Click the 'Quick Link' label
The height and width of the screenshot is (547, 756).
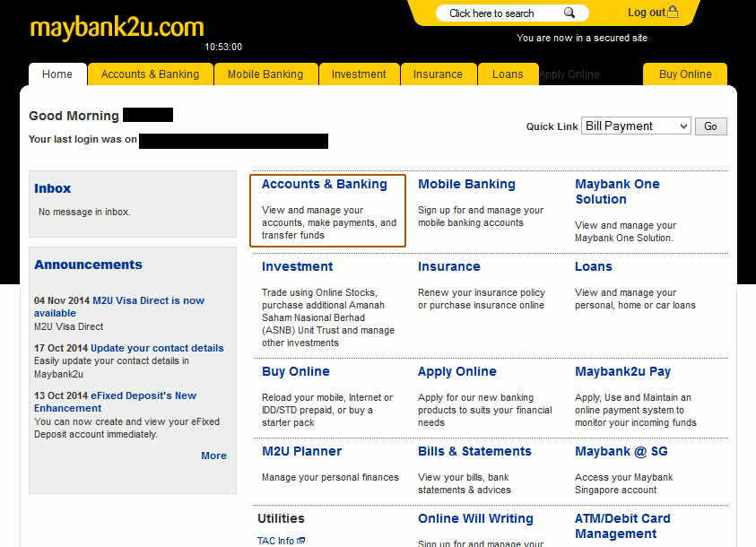tap(552, 126)
